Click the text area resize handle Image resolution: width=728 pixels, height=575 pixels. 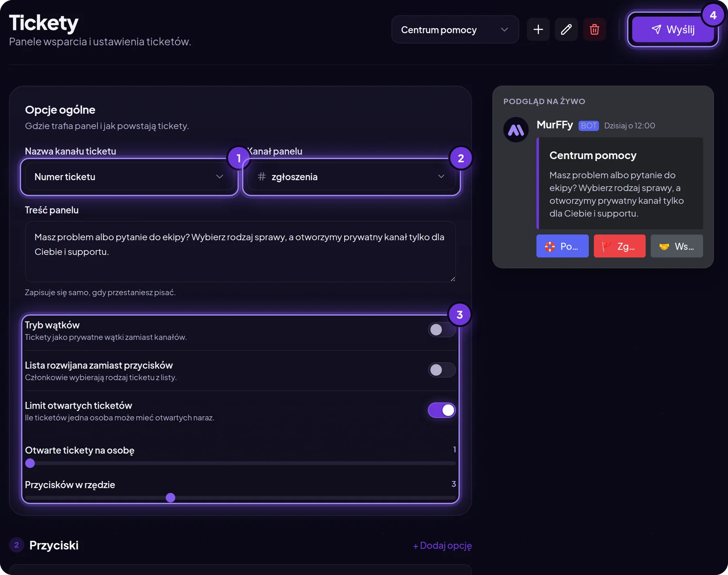[453, 279]
